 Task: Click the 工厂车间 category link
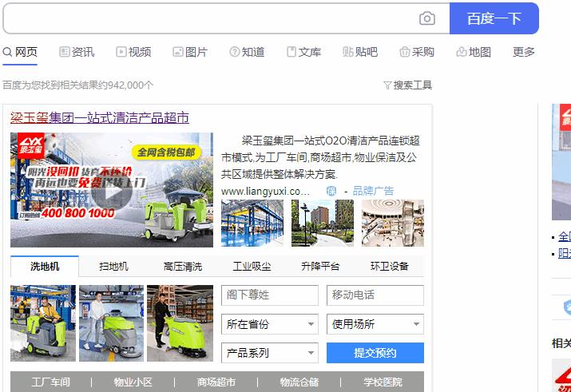pyautogui.click(x=50, y=382)
